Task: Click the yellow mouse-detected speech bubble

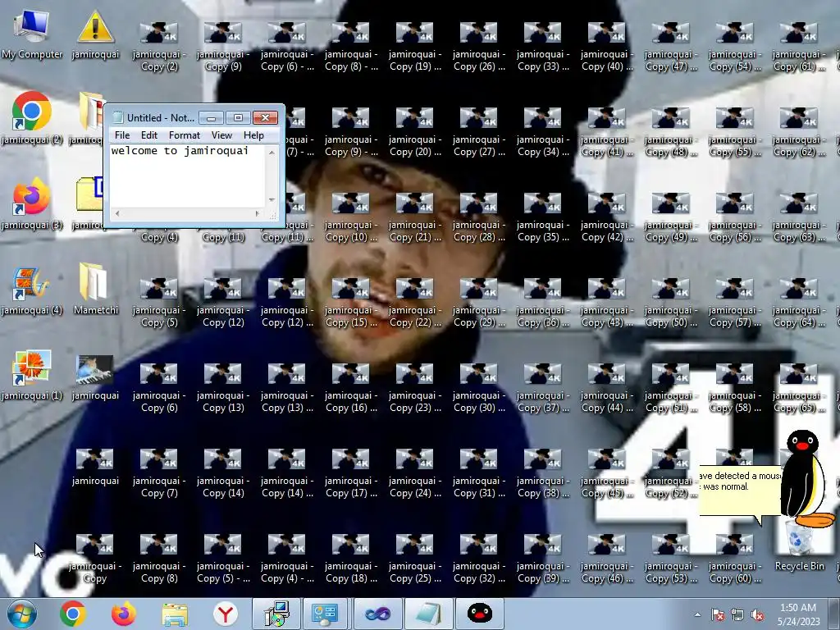Action: click(741, 493)
